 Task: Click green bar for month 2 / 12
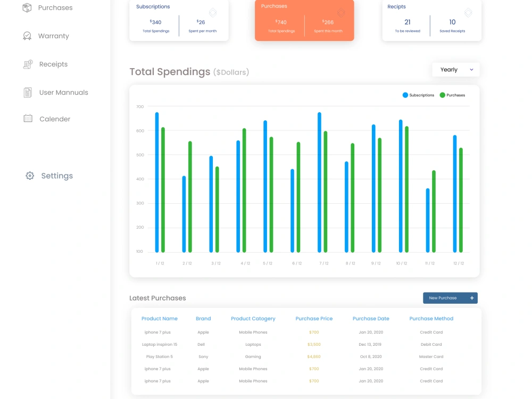pyautogui.click(x=190, y=197)
